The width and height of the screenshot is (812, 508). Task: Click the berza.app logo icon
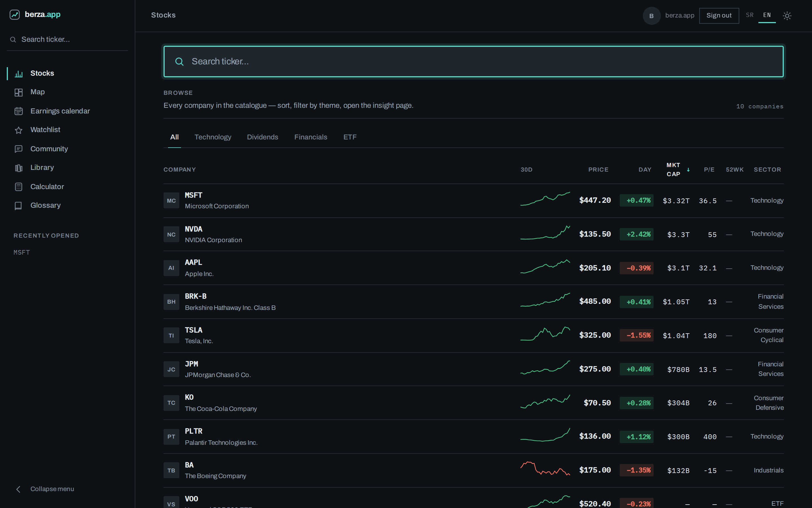[x=14, y=14]
